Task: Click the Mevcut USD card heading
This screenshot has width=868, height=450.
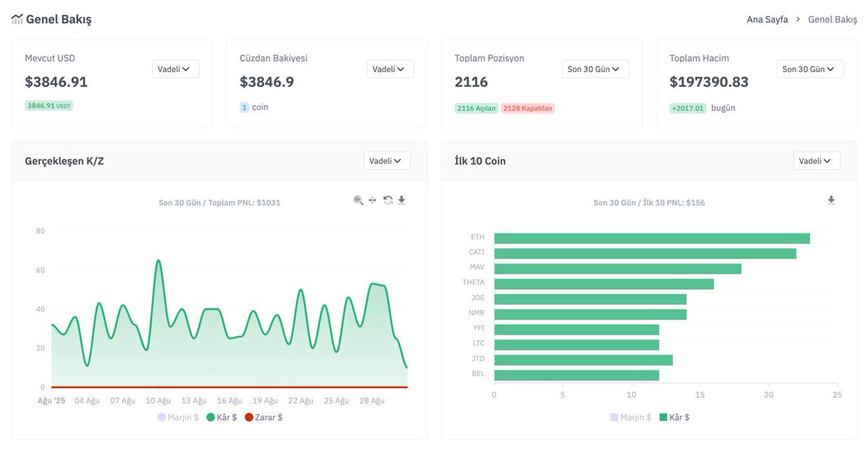Action: (50, 58)
